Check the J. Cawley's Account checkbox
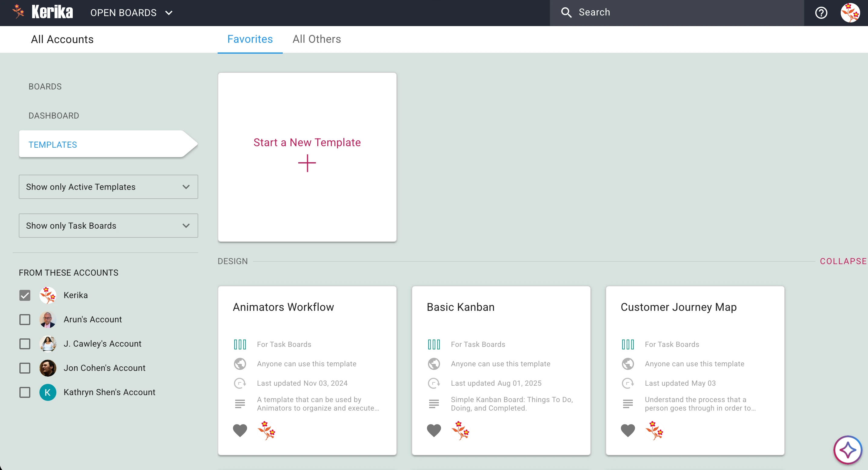The width and height of the screenshot is (868, 470). tap(25, 344)
